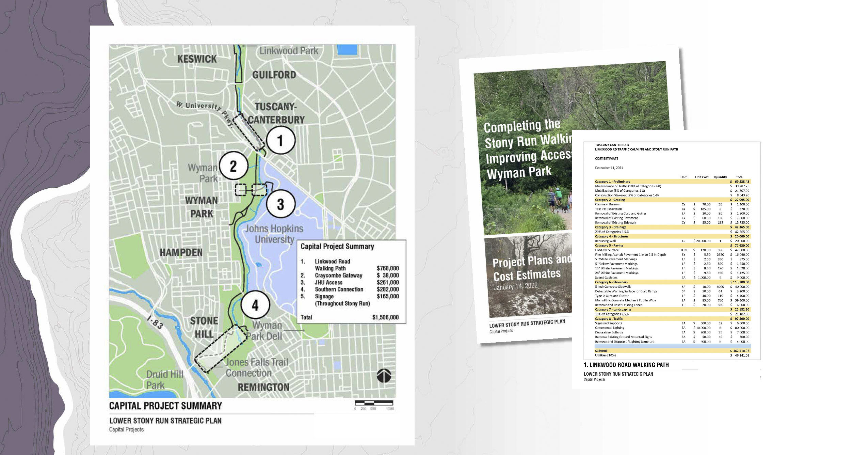The height and width of the screenshot is (455, 868).
Task: Click the Capital Projects caption under the map
Action: tap(126, 429)
